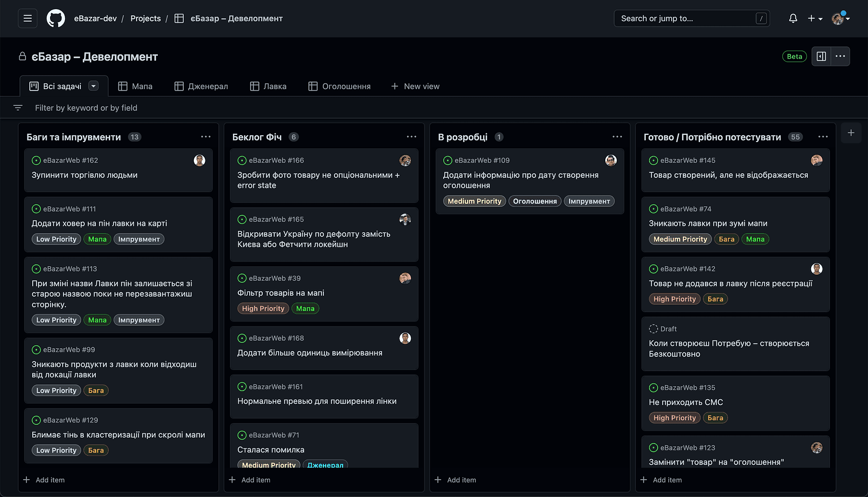Screen dimensions: 868x497
Task: Create a New view
Action: click(415, 86)
